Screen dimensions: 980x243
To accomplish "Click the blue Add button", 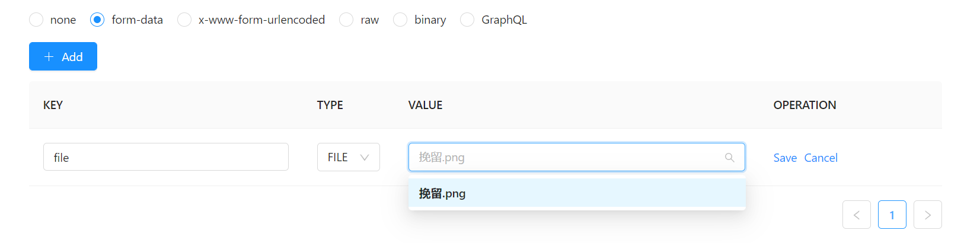I will (63, 56).
